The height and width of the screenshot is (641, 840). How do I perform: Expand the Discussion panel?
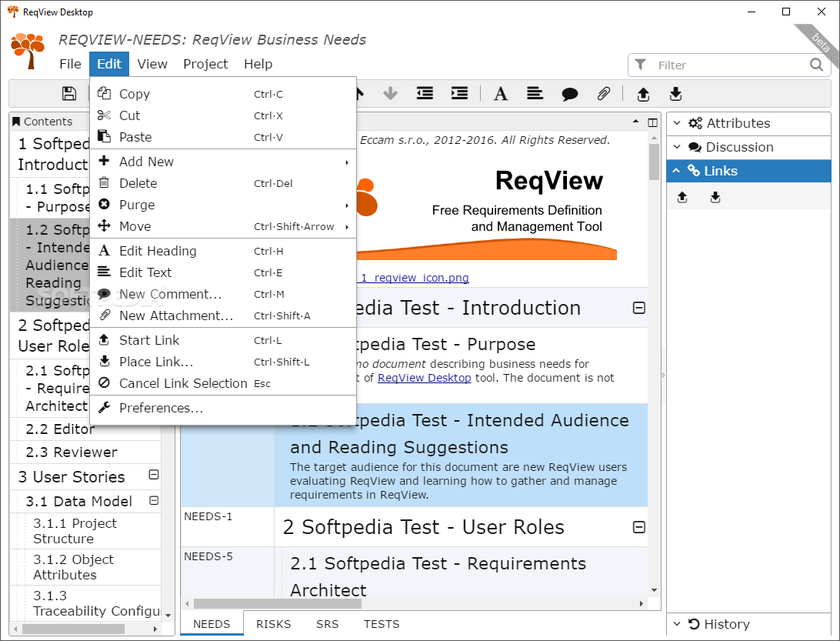(x=748, y=147)
